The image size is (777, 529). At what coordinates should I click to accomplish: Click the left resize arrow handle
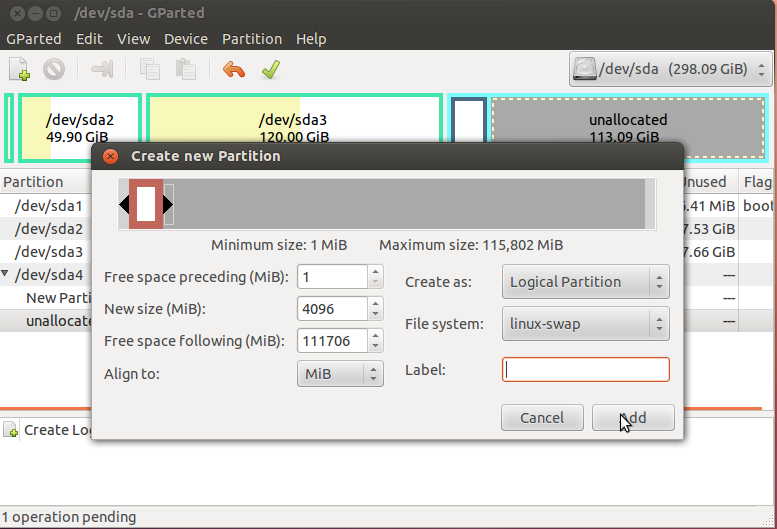pyautogui.click(x=124, y=204)
